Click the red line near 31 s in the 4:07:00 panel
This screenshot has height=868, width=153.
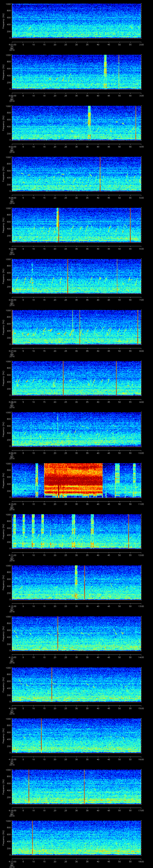point(80,327)
